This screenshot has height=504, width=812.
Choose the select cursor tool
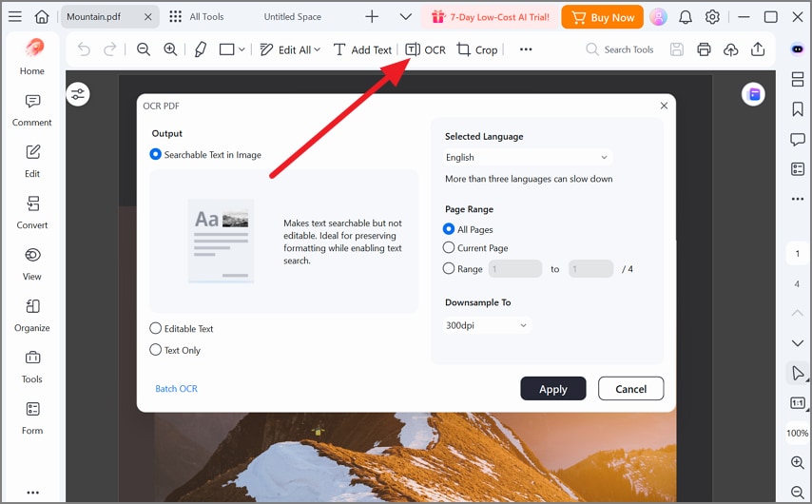(798, 373)
